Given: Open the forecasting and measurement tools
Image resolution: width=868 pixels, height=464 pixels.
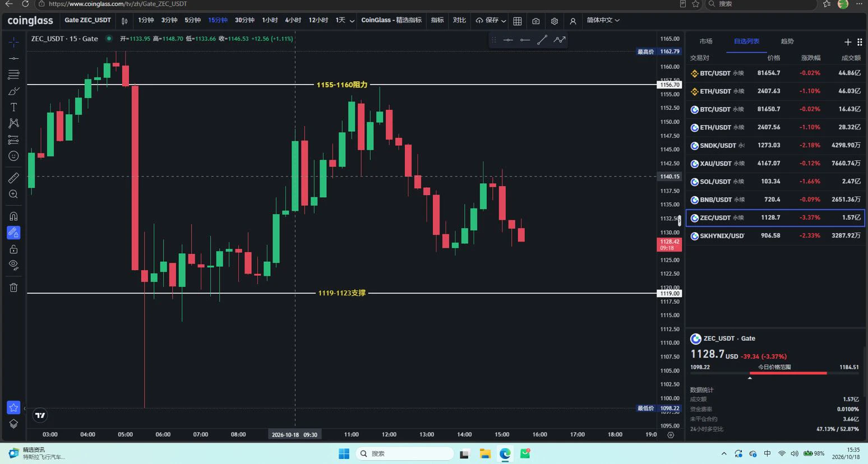Looking at the screenshot, I should click(x=13, y=140).
